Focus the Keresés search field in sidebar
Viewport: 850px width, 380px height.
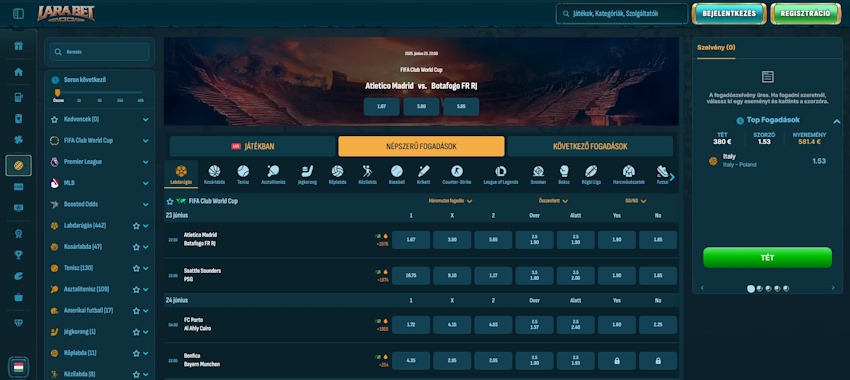(x=99, y=52)
